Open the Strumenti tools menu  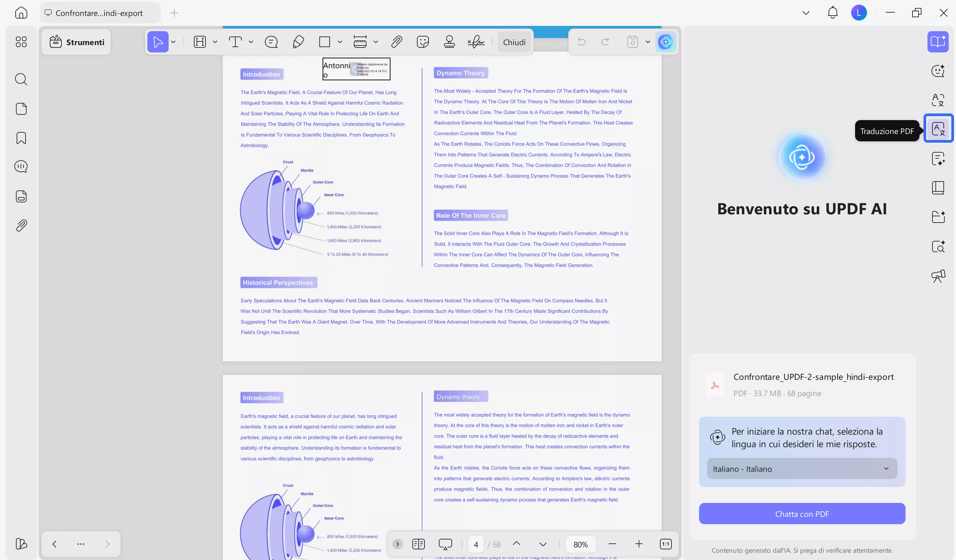pos(77,42)
